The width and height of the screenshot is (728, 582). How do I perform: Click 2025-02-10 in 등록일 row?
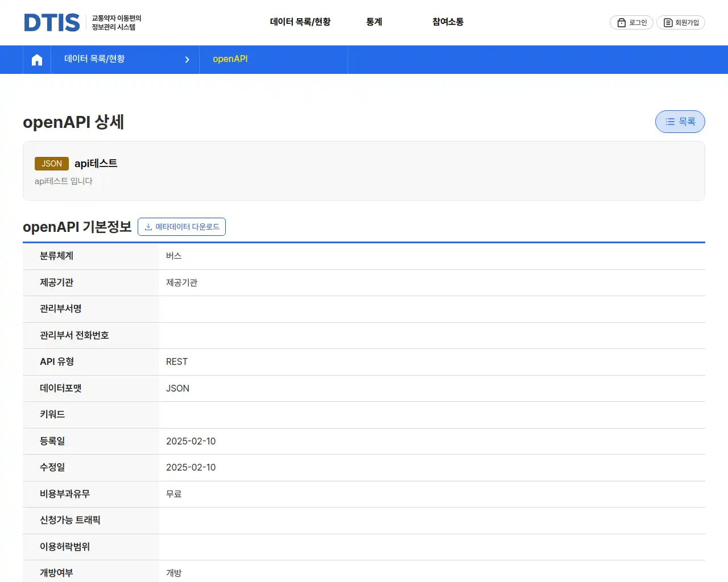191,442
